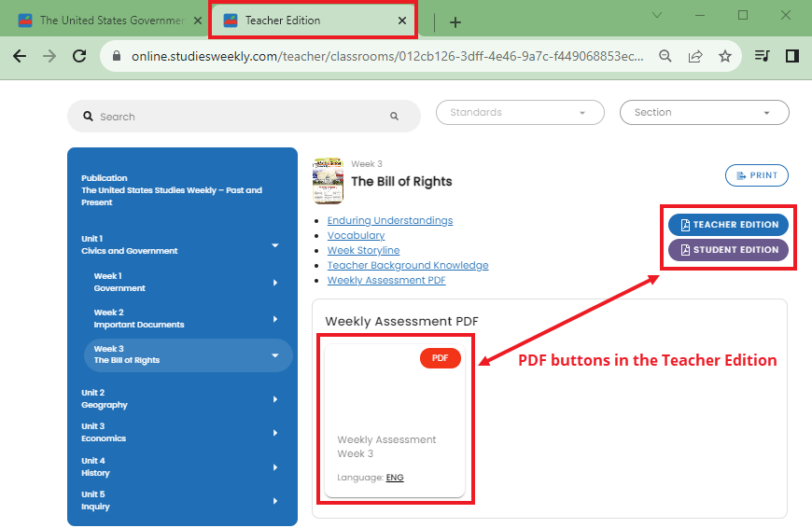Select Week 2 Important Documents in sidebar
The height and width of the screenshot is (528, 812).
[x=139, y=318]
